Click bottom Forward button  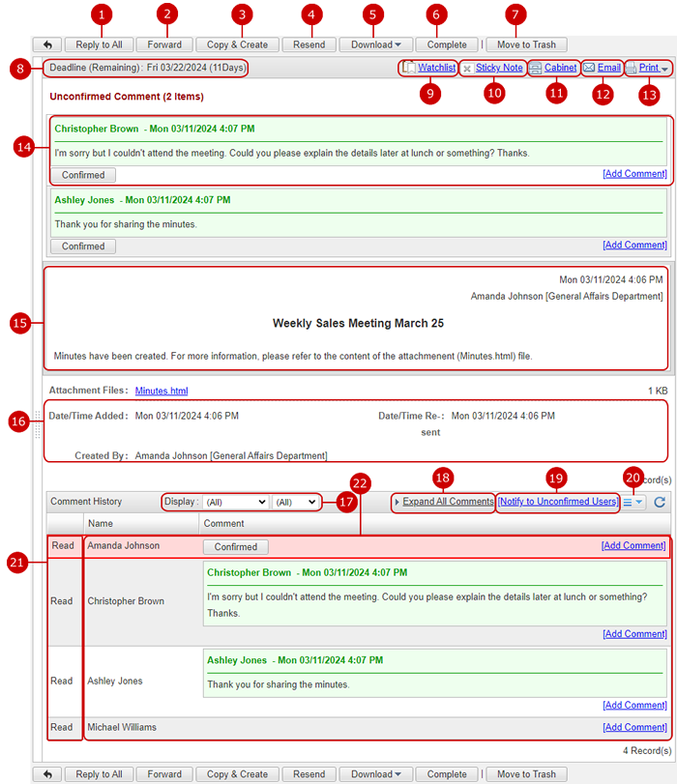164,774
